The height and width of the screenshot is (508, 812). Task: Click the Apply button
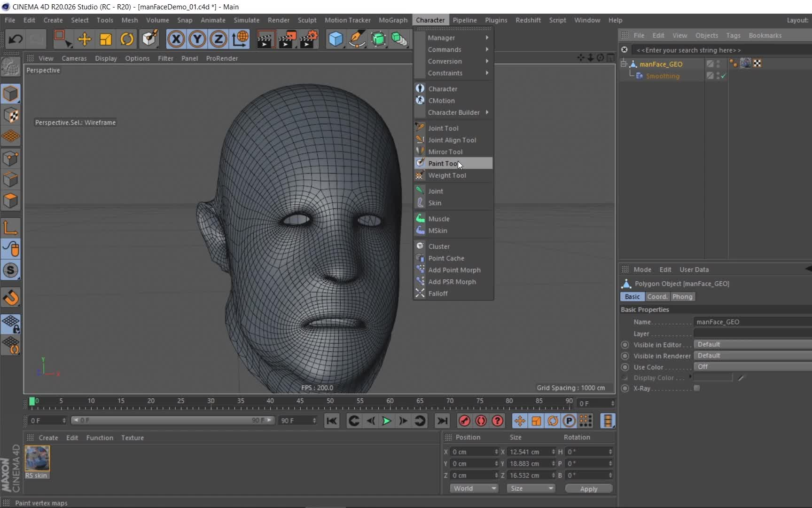[588, 489]
